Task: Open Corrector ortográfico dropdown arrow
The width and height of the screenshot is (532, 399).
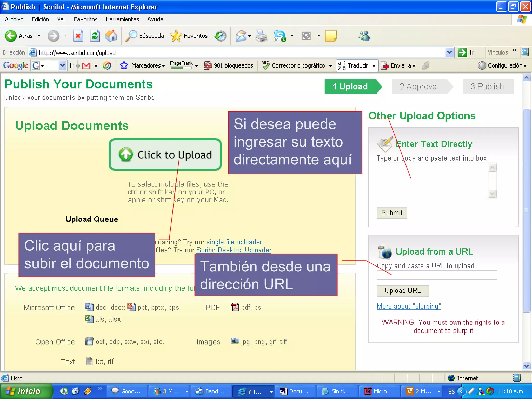Action: (330, 66)
